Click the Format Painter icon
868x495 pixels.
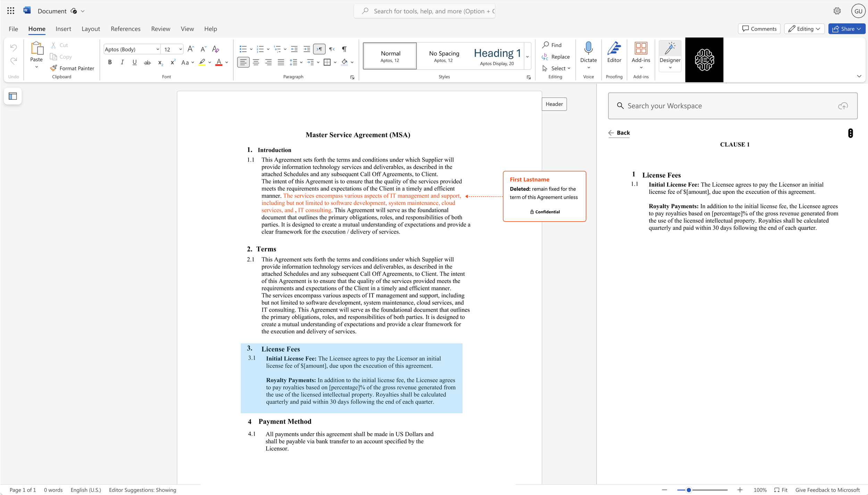(x=53, y=68)
